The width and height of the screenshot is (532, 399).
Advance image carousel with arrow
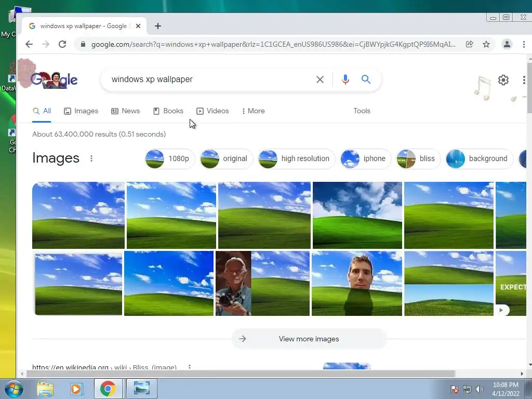click(501, 310)
